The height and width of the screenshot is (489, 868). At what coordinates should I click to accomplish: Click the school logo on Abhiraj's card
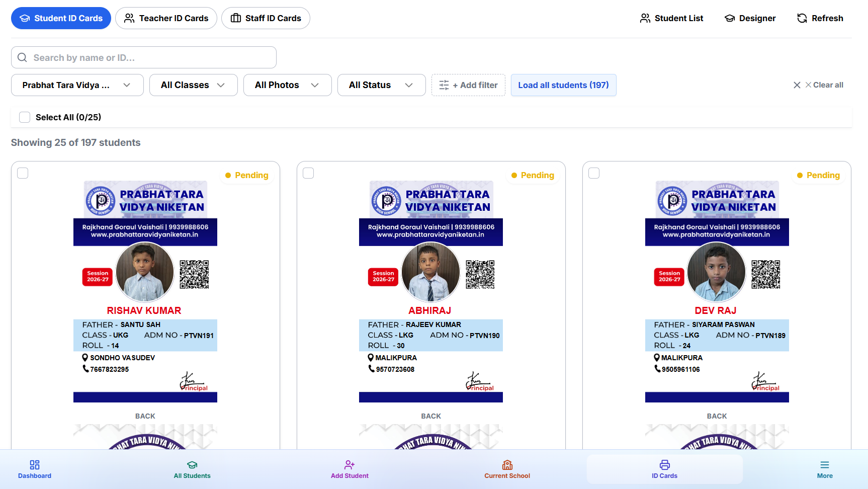[386, 201]
